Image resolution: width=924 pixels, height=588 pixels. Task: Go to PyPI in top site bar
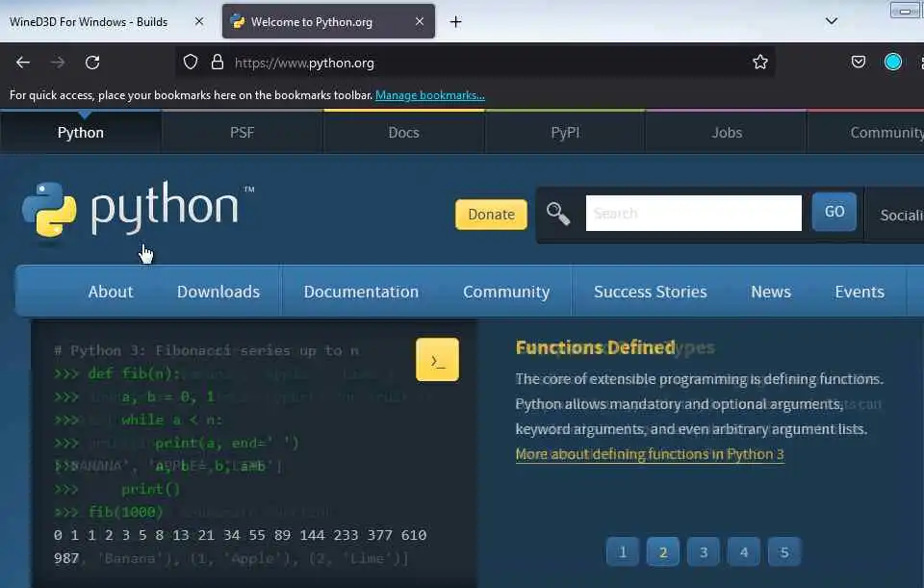coord(565,133)
